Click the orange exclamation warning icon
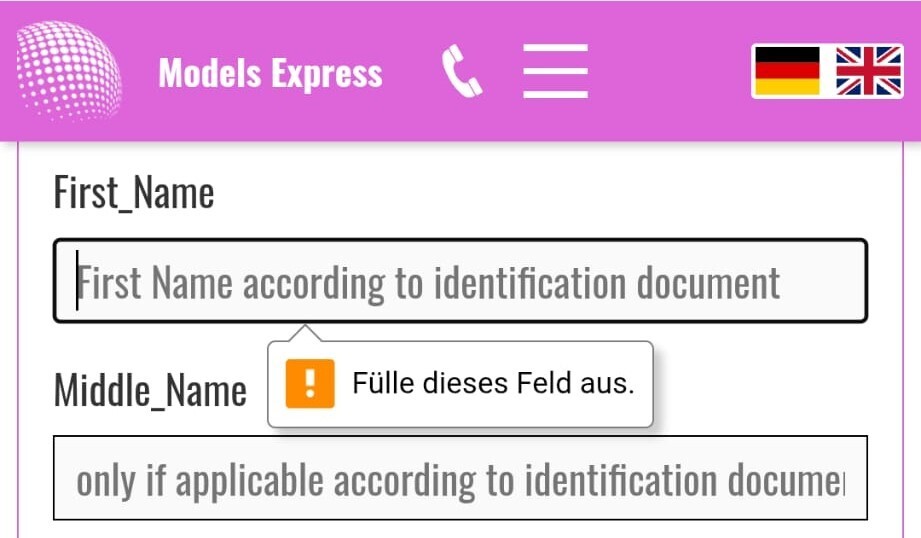The width and height of the screenshot is (921, 538). (309, 384)
